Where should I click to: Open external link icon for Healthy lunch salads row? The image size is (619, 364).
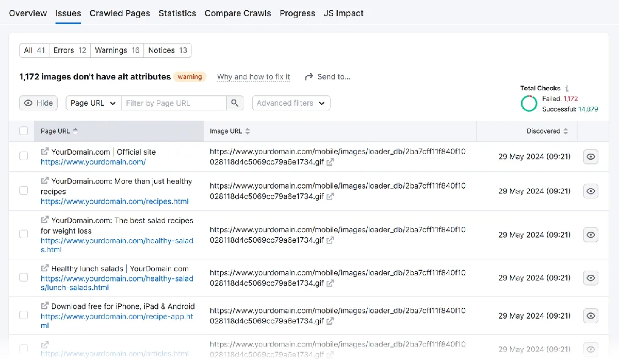(45, 268)
